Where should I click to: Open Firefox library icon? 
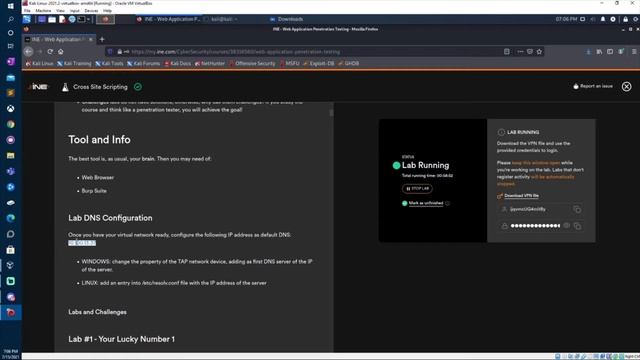[599, 52]
